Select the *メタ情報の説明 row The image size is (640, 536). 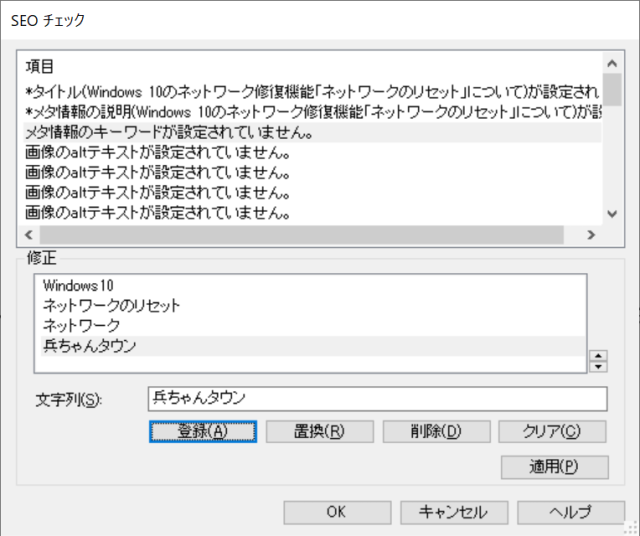pyautogui.click(x=312, y=112)
